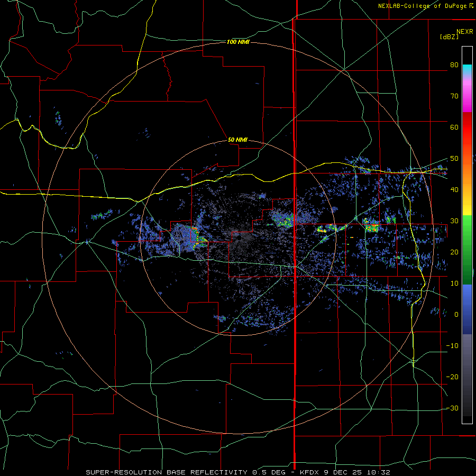This screenshot has height=476, width=476.
Task: Click the 50 value on the dBZ scale
Action: [454, 159]
